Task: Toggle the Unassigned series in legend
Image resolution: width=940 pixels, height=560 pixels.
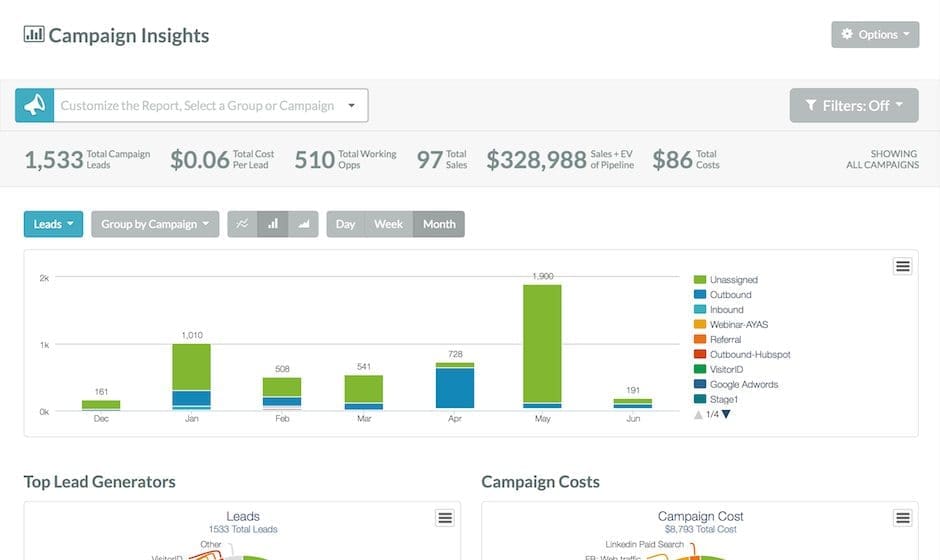Action: [x=733, y=280]
